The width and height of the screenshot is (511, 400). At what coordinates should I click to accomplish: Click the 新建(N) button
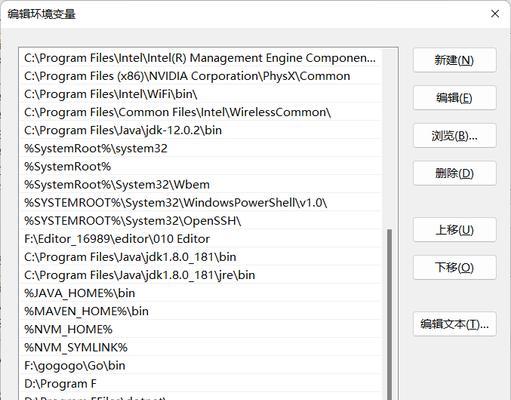(x=455, y=60)
